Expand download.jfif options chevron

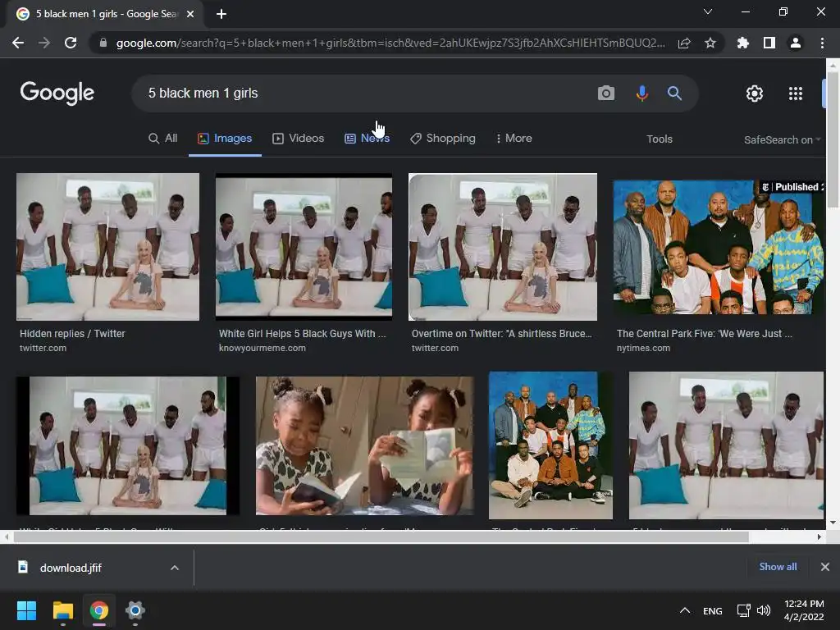(175, 568)
